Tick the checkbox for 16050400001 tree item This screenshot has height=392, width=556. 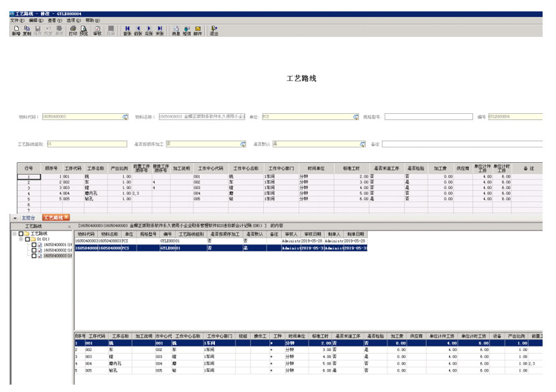pos(34,245)
